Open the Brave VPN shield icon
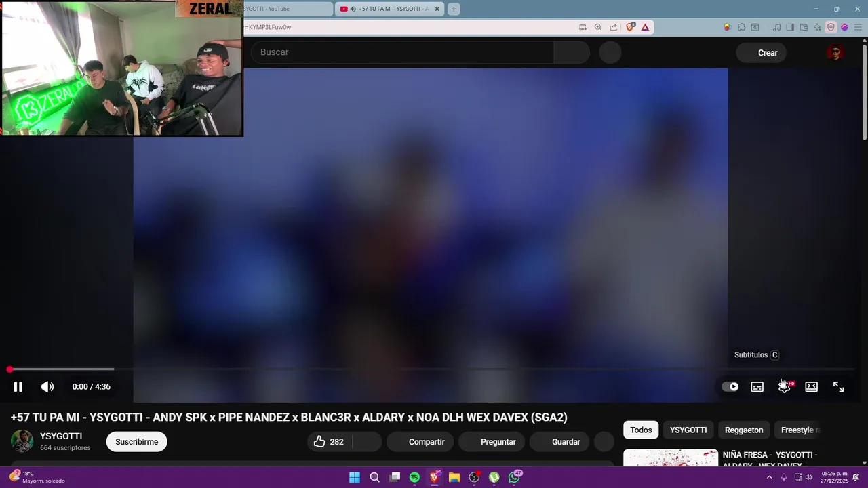This screenshot has width=868, height=488. pyautogui.click(x=831, y=27)
